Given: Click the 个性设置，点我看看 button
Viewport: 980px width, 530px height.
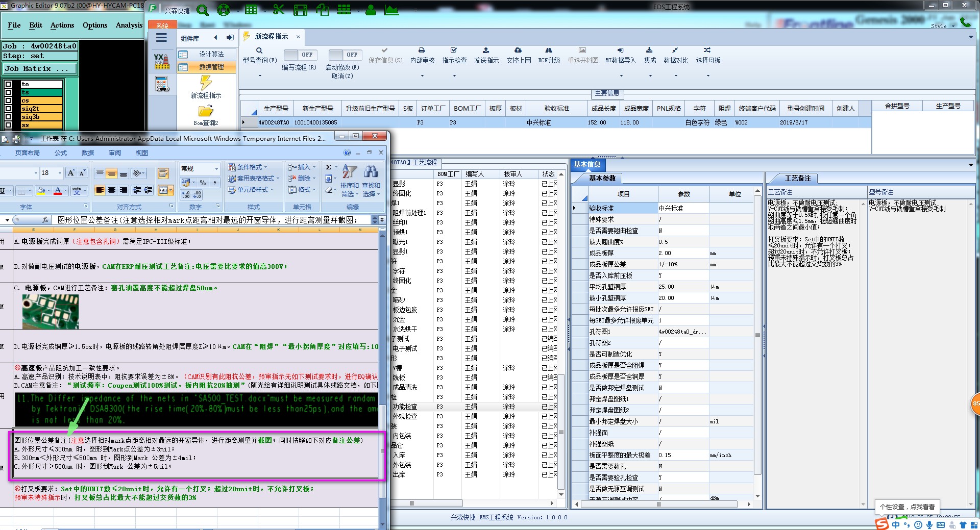Looking at the screenshot, I should (907, 507).
